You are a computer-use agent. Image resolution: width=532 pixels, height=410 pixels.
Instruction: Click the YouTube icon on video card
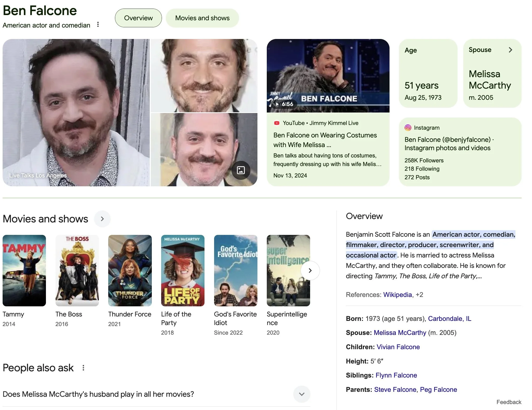tap(277, 123)
